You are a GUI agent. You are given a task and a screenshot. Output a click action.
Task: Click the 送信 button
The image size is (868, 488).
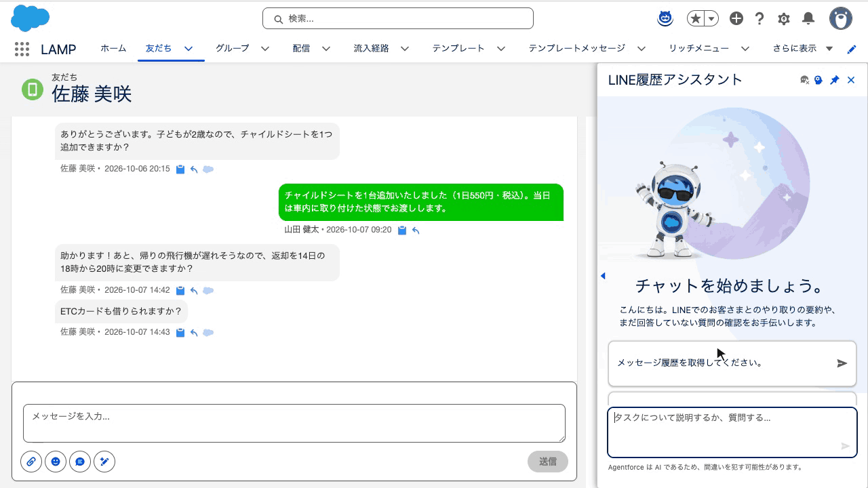click(548, 462)
